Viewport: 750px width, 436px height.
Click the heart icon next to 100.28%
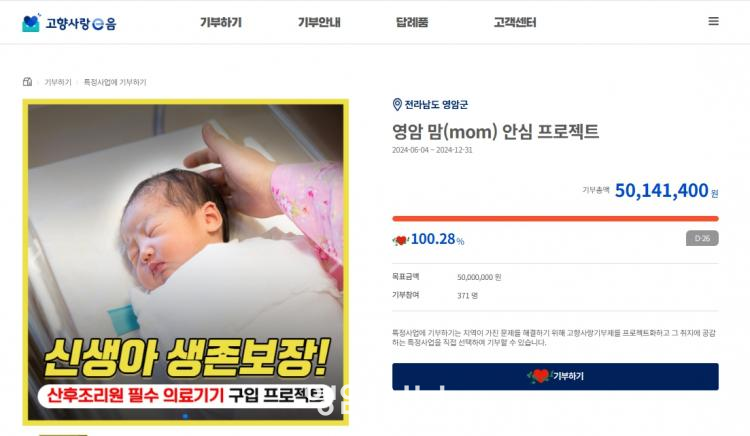400,240
